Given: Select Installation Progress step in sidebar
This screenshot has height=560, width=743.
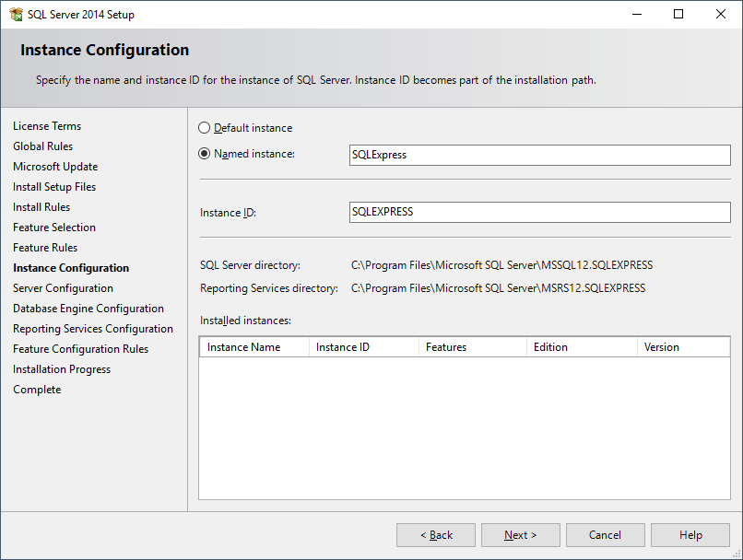Looking at the screenshot, I should 62,369.
